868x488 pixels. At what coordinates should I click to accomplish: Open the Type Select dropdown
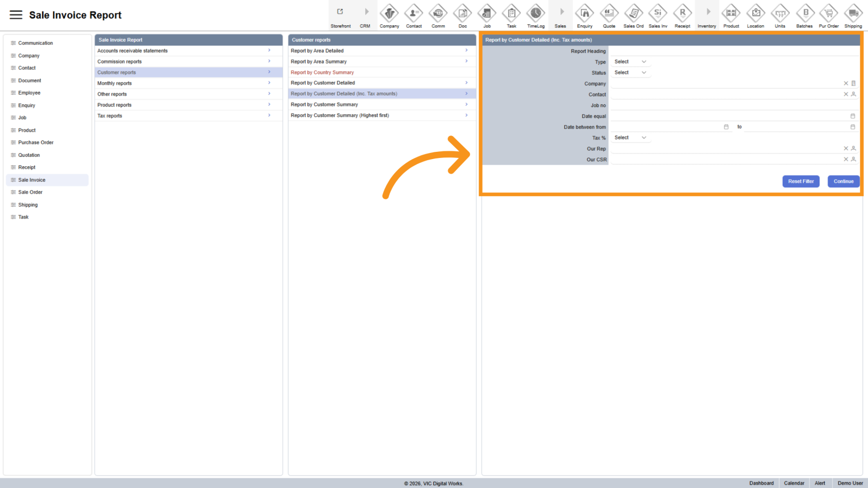pyautogui.click(x=630, y=62)
